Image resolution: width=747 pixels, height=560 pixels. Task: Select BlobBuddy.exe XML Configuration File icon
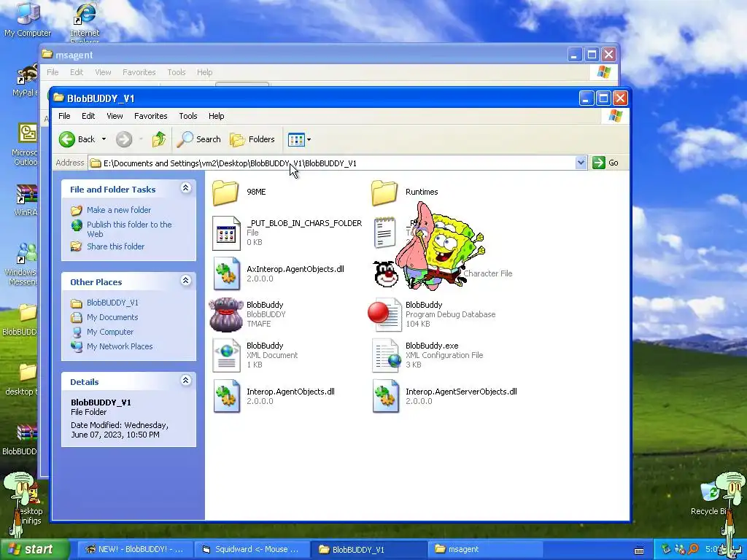click(x=387, y=355)
